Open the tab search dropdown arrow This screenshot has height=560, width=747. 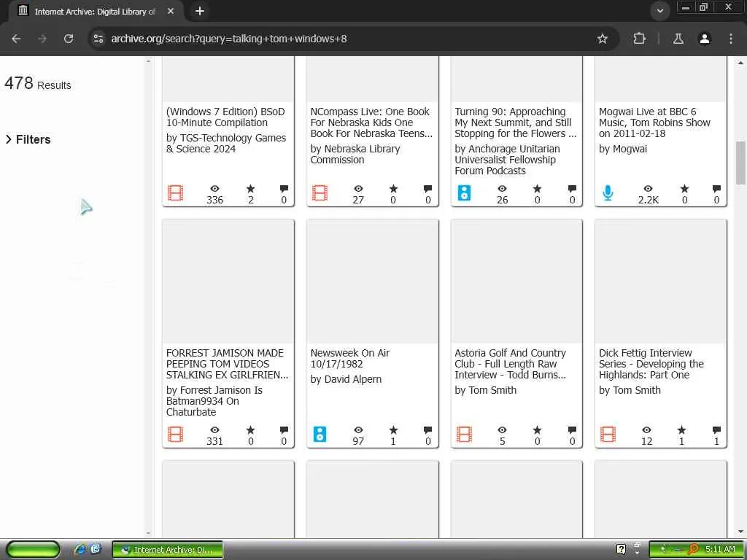(x=659, y=10)
